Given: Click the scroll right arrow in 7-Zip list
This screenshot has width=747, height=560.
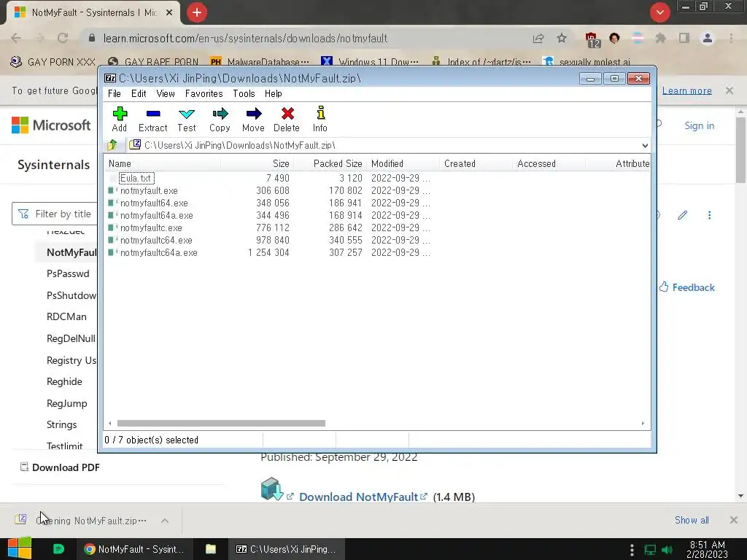Looking at the screenshot, I should [643, 424].
